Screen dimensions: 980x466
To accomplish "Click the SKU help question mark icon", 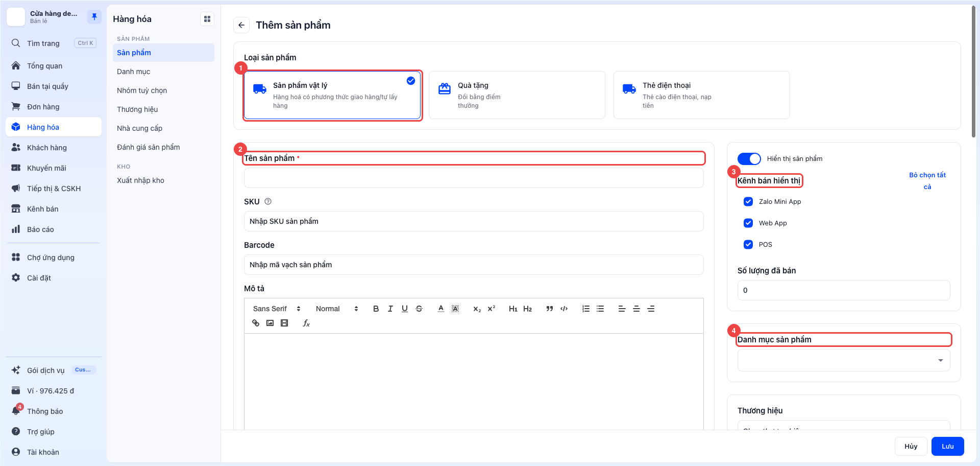I will 268,201.
